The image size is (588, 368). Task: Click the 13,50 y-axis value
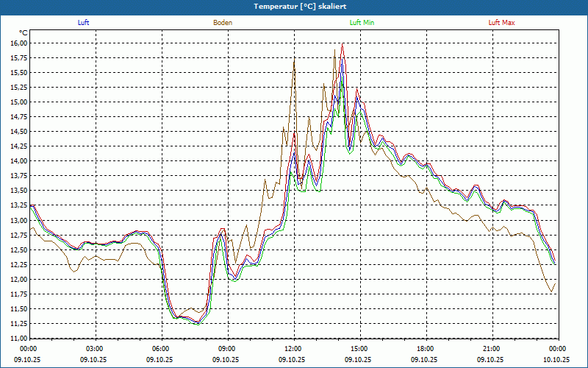coord(18,191)
